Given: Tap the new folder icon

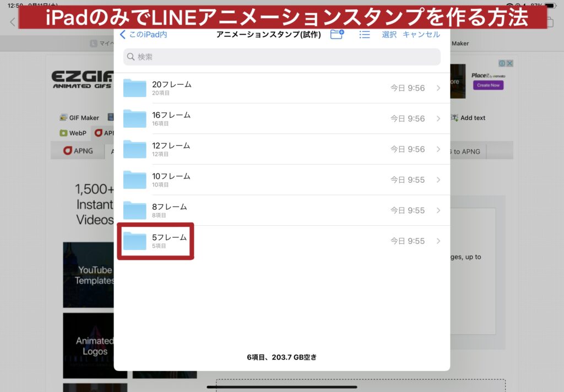Looking at the screenshot, I should [x=337, y=34].
